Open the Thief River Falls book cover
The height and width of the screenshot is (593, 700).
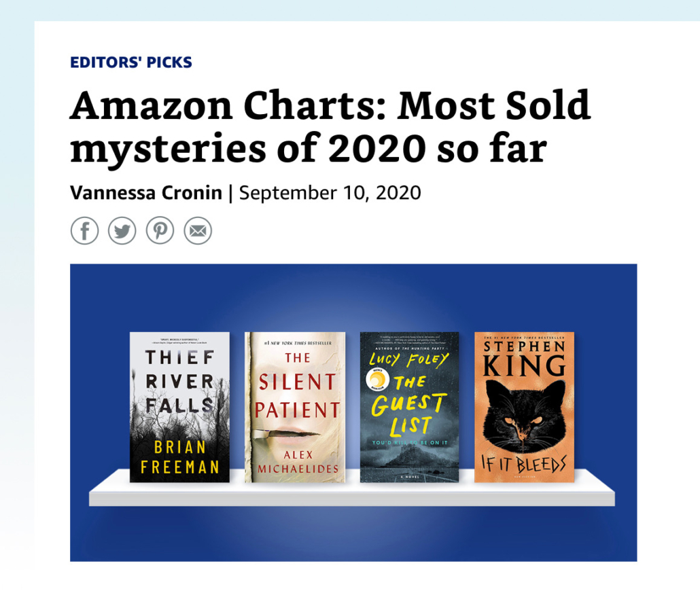[179, 406]
